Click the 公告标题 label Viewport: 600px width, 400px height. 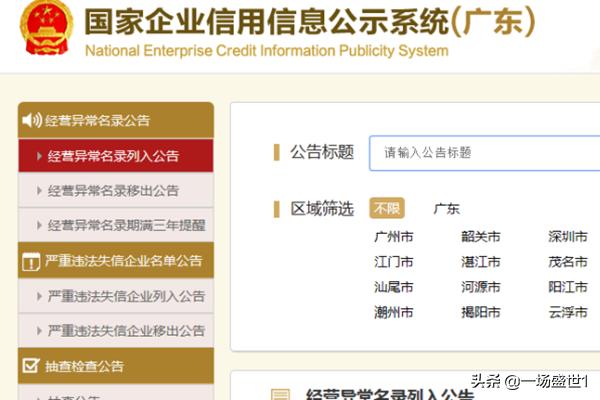pyautogui.click(x=322, y=152)
